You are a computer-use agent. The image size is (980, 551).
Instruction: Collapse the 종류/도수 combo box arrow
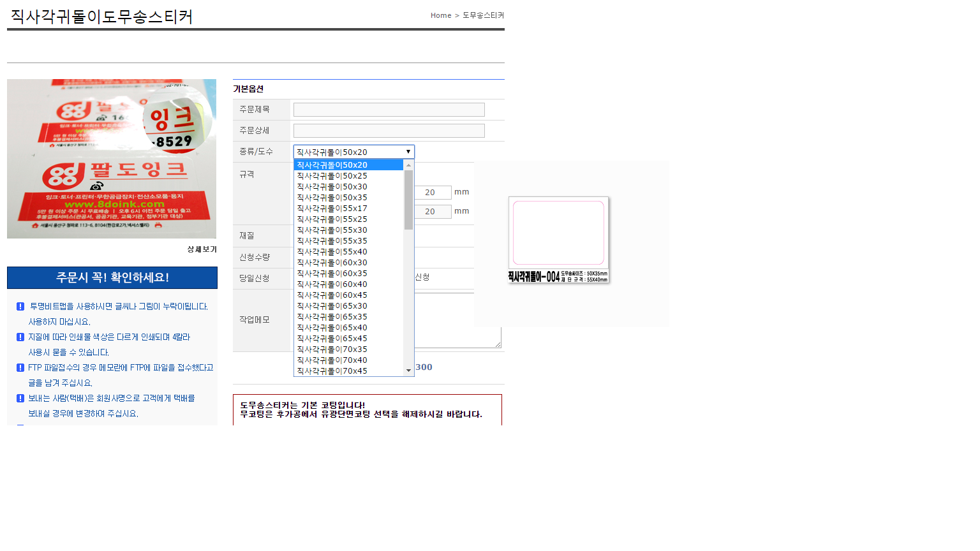(408, 152)
